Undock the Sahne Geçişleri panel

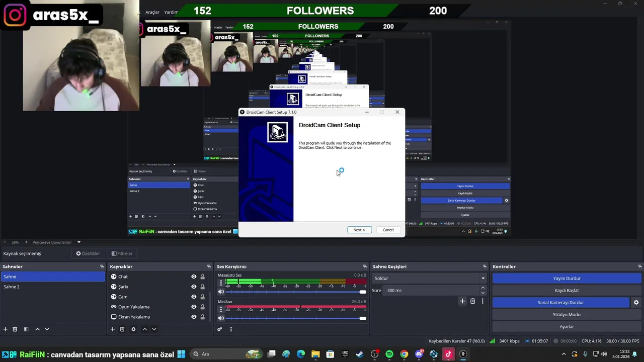click(485, 266)
